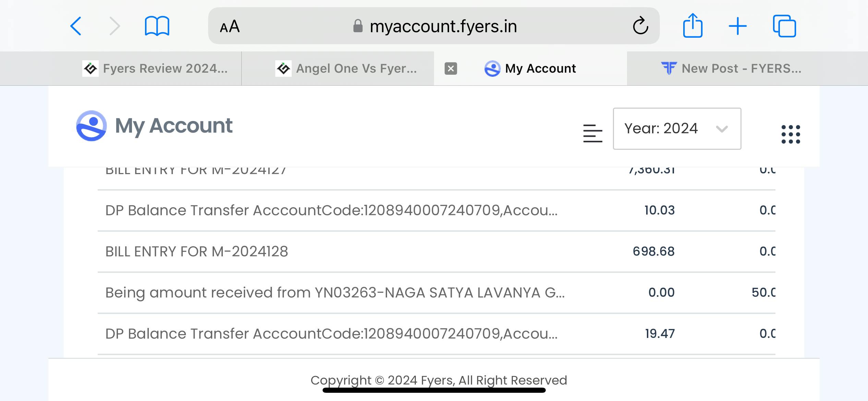Viewport: 868px width, 401px height.
Task: Open the bookmarks book icon
Action: 157,26
